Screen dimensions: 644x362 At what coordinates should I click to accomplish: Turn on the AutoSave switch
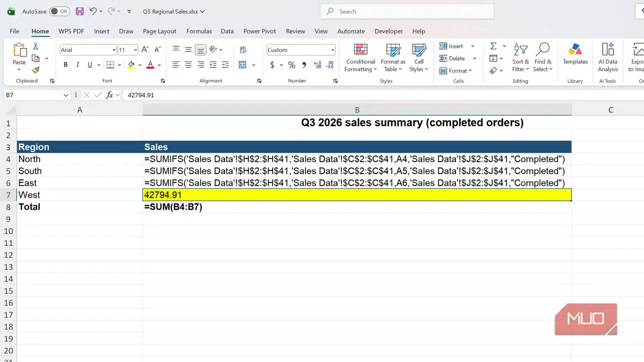coord(59,12)
